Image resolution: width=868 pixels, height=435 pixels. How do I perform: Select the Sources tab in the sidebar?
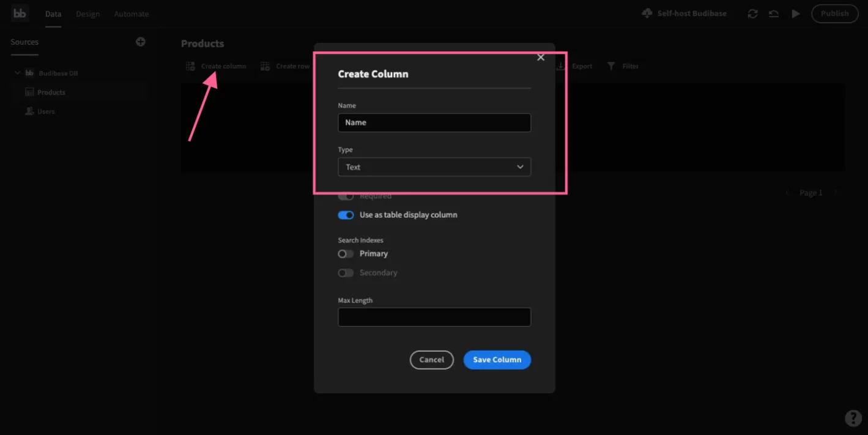(24, 42)
